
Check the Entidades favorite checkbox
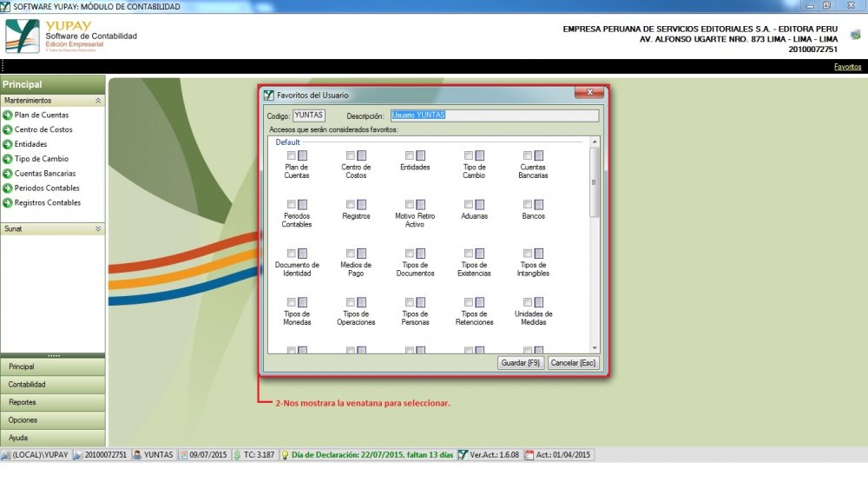coord(410,155)
